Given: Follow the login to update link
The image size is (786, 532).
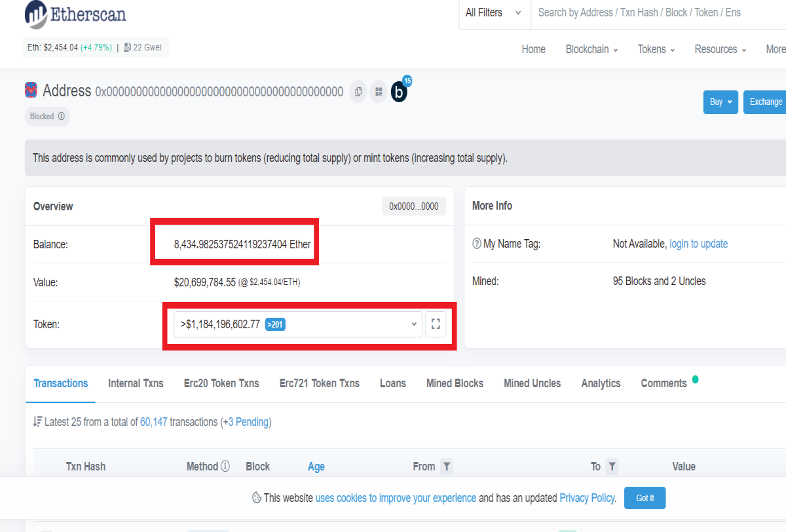Looking at the screenshot, I should [x=698, y=244].
